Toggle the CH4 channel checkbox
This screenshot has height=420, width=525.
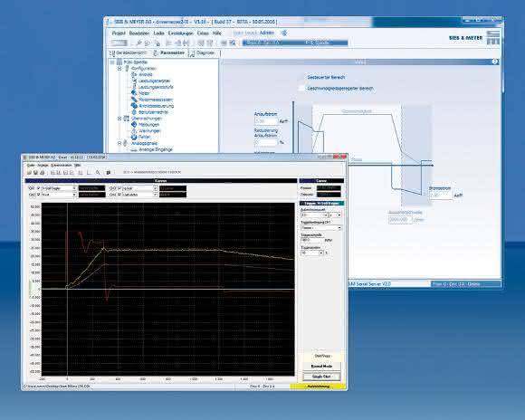click(x=119, y=195)
